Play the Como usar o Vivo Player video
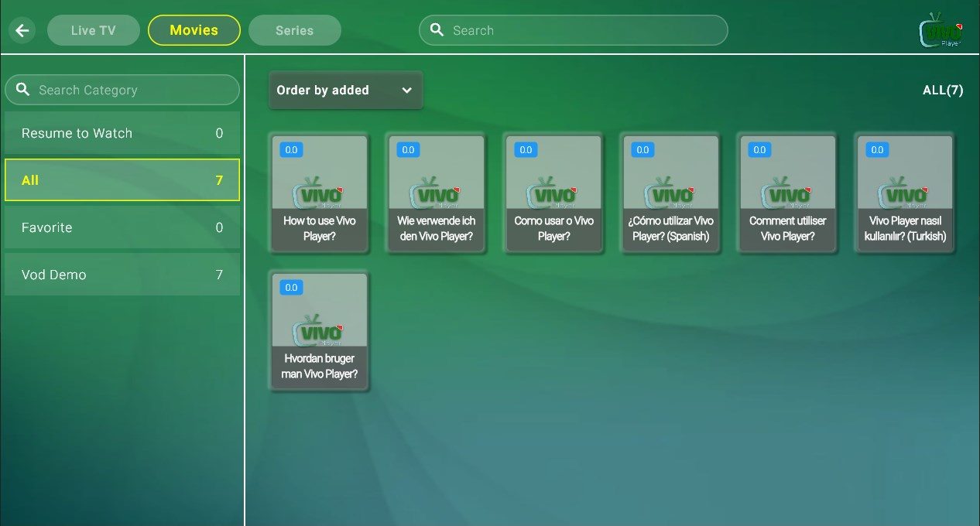 coord(553,193)
